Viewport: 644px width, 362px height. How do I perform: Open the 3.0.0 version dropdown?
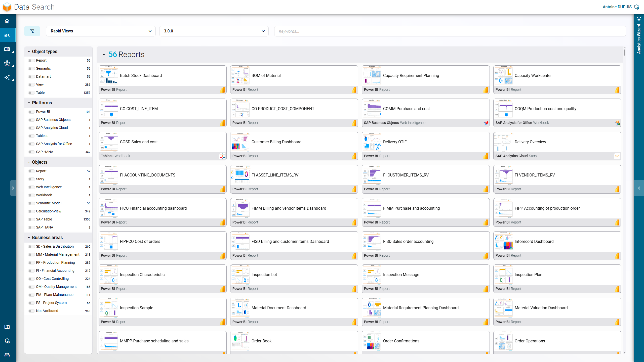coord(214,31)
